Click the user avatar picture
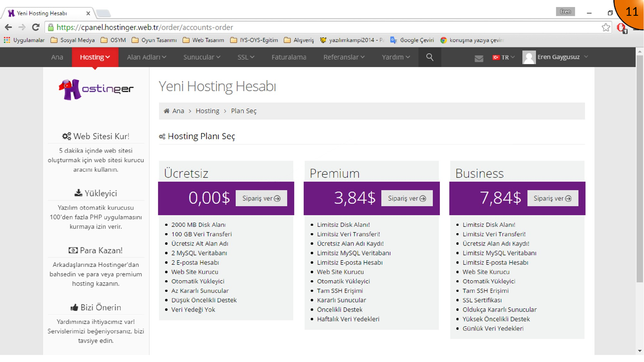Screen dimensions: 644x362 (x=529, y=57)
